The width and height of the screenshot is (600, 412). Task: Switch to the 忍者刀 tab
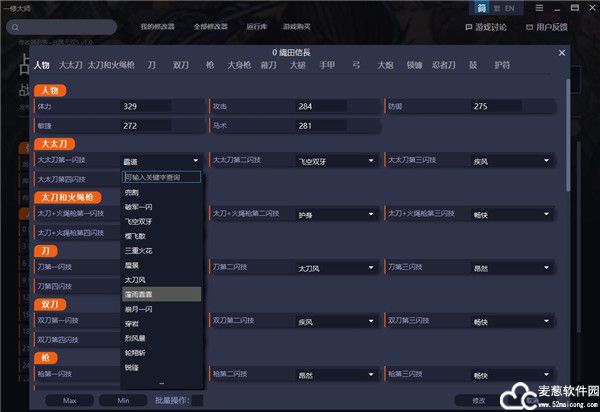[443, 65]
